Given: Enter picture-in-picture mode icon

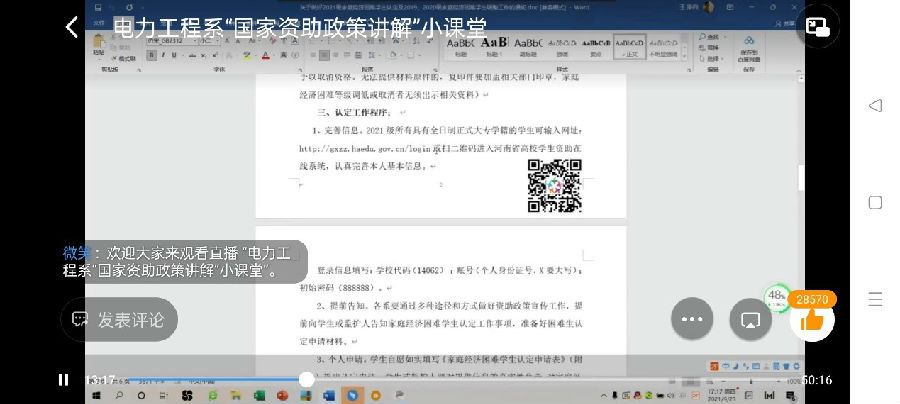Looking at the screenshot, I should click(x=817, y=27).
